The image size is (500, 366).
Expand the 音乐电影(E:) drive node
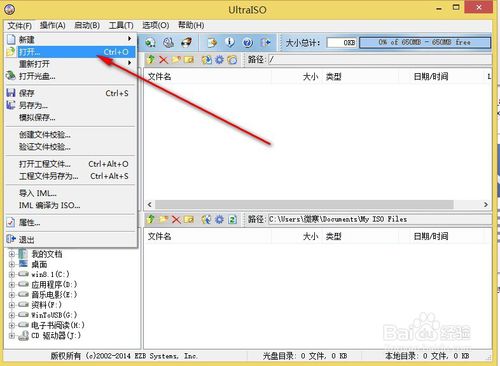(12, 295)
